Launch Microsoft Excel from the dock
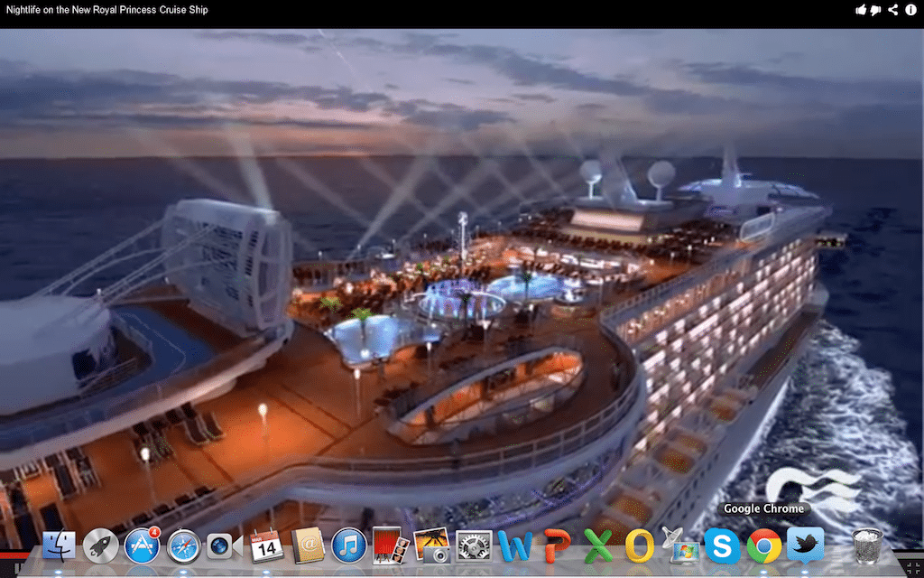 click(x=598, y=546)
